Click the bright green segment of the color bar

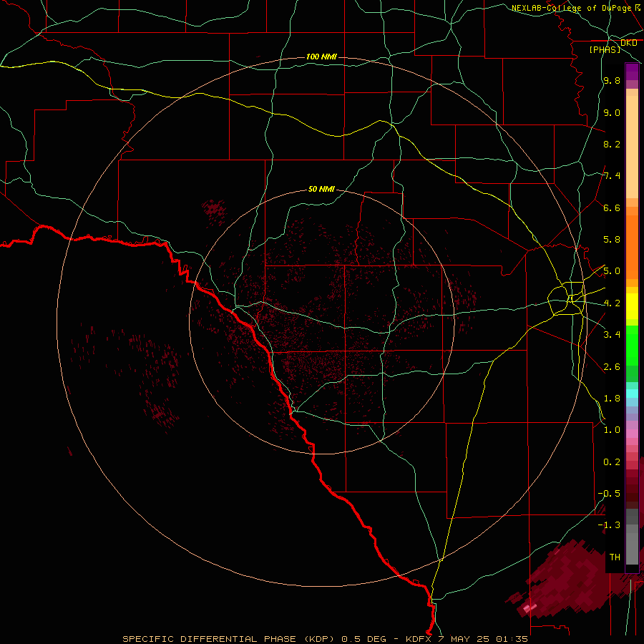tap(632, 346)
